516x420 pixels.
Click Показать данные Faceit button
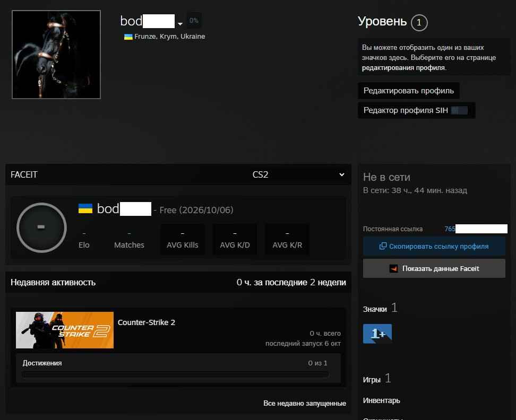coord(434,268)
